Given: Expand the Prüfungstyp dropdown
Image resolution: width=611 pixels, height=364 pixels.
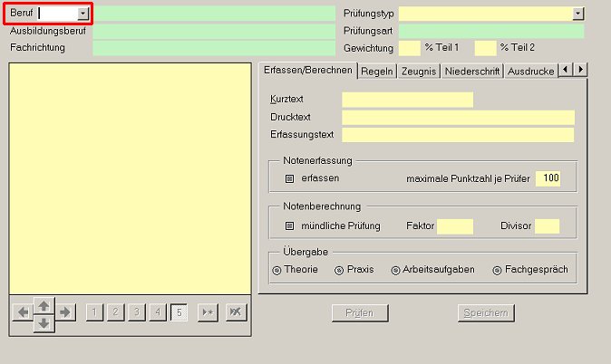Looking at the screenshot, I should [x=577, y=14].
